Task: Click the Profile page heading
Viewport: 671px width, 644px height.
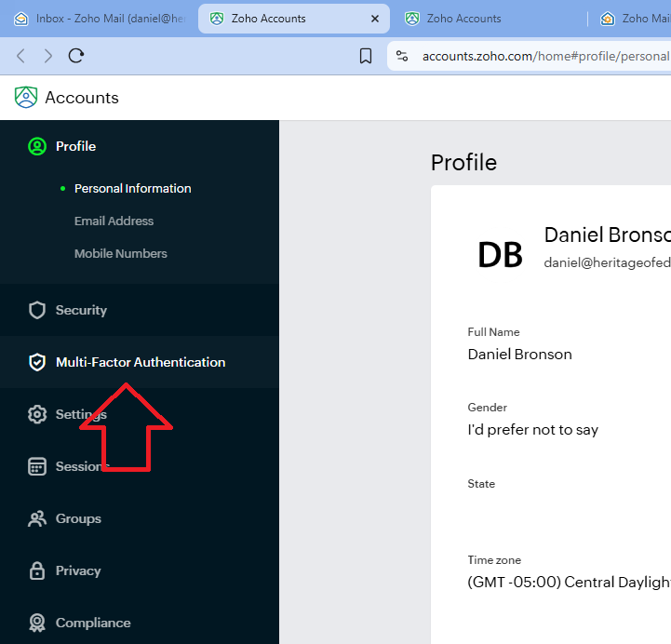Action: (x=463, y=163)
